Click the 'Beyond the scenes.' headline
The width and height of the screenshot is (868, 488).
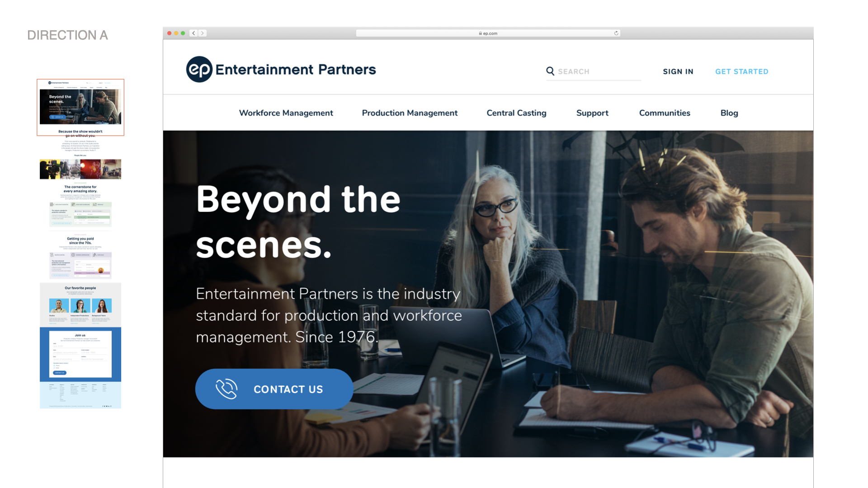tap(298, 221)
